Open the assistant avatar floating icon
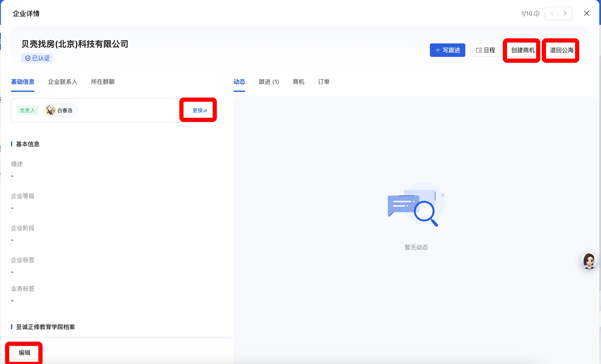 [589, 261]
